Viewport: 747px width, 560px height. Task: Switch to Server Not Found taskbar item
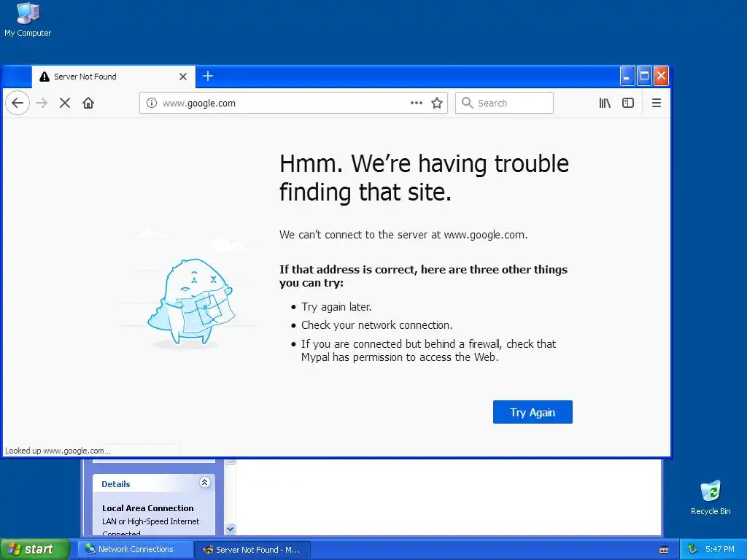point(252,550)
